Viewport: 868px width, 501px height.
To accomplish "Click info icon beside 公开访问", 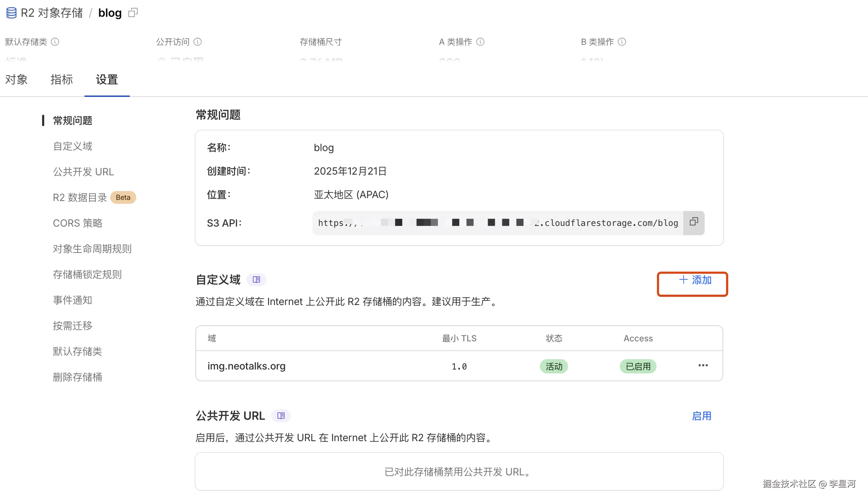I will click(198, 42).
